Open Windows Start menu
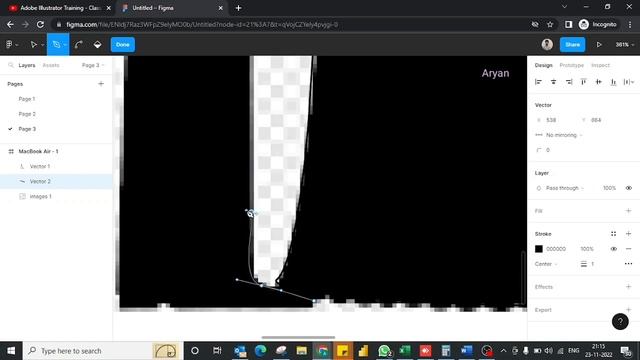This screenshot has height=360, width=640. coord(11,351)
